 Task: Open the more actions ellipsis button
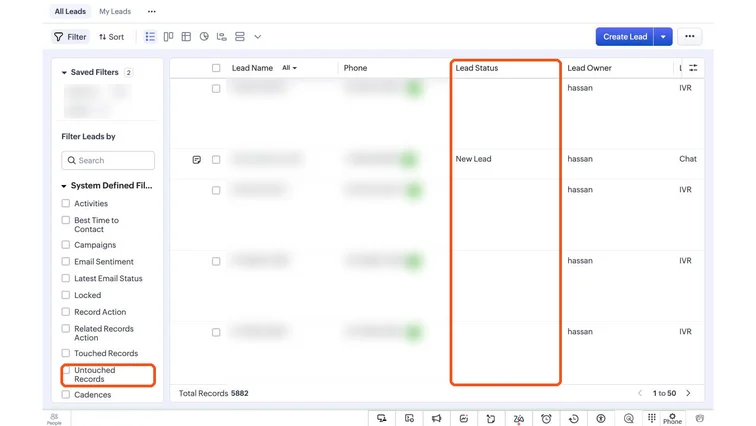click(x=689, y=37)
